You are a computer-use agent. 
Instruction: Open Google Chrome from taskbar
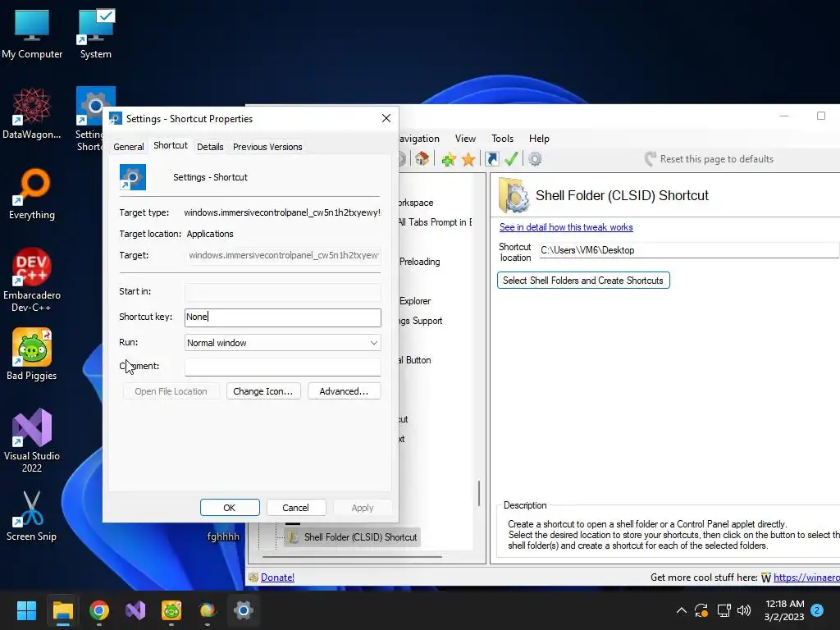click(x=99, y=610)
